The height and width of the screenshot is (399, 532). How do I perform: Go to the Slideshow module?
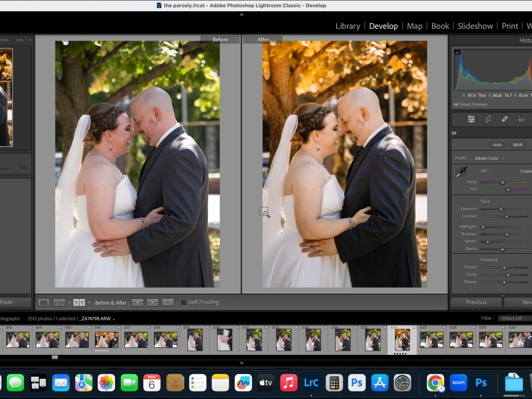(475, 26)
